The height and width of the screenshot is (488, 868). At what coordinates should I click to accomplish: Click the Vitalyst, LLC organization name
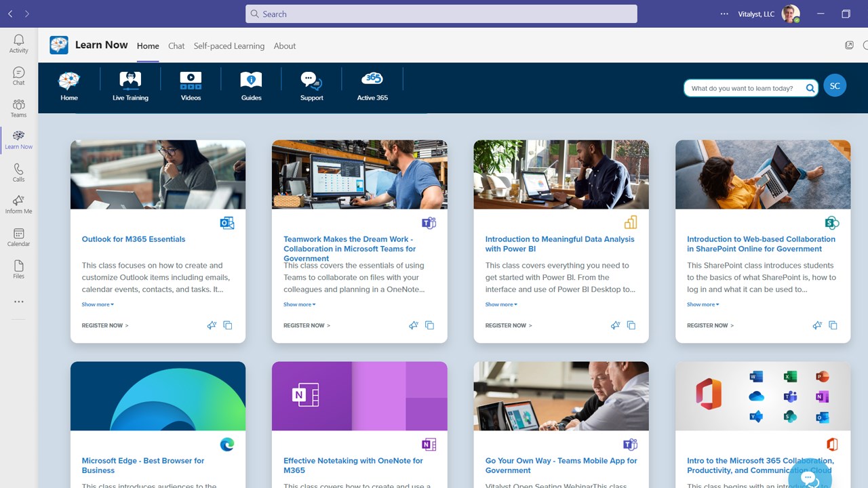pos(756,14)
